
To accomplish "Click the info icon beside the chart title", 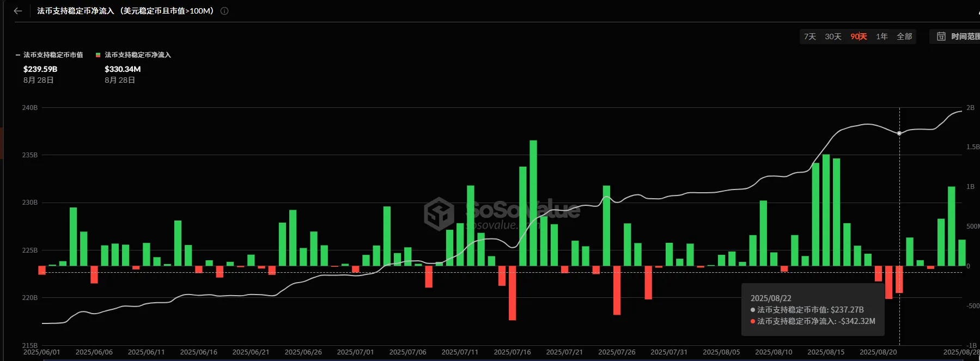I will pyautogui.click(x=224, y=11).
